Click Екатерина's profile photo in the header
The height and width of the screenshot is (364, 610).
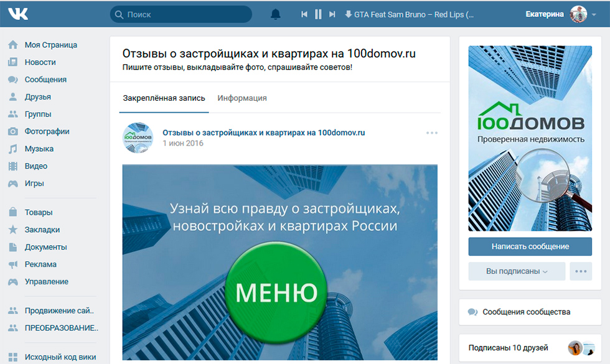click(578, 14)
